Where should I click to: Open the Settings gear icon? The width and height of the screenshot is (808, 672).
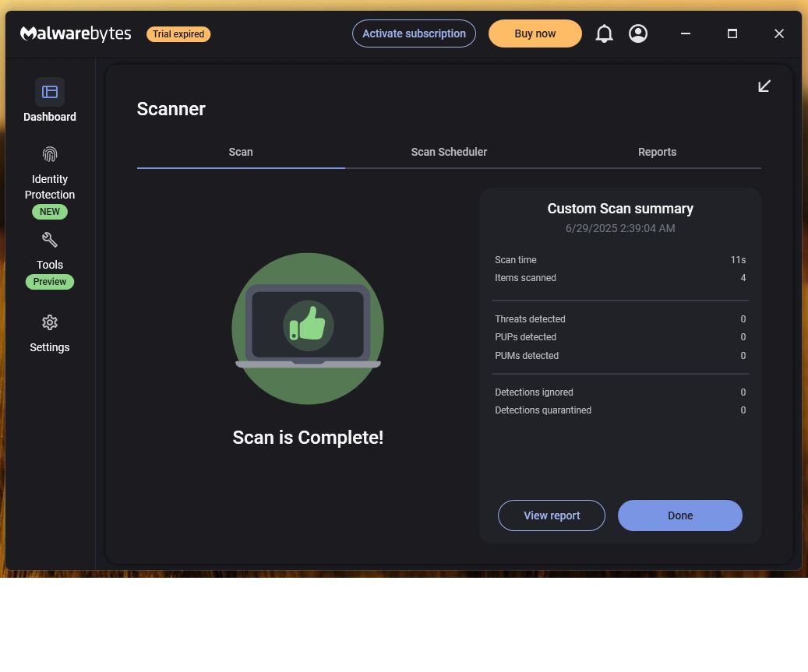[49, 323]
